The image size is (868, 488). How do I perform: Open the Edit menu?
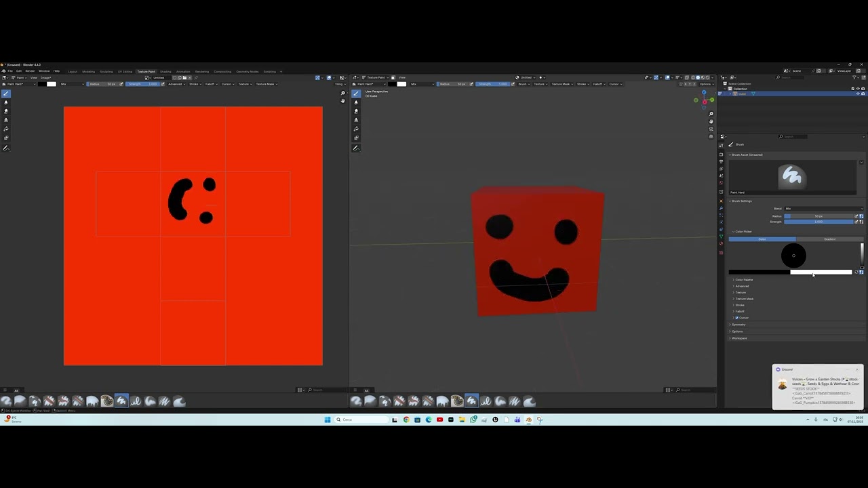click(19, 71)
